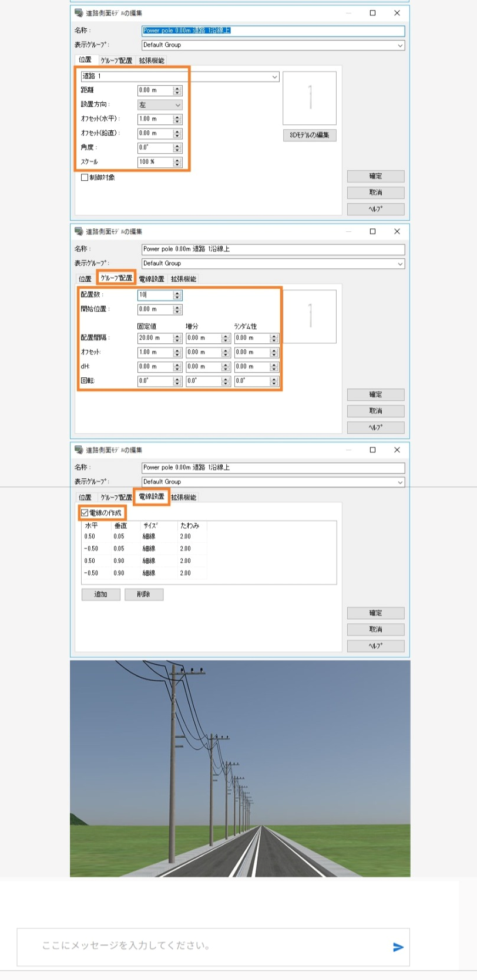This screenshot has height=980, width=477.
Task: Click the 3Dモデルの編集 button
Action: click(310, 135)
